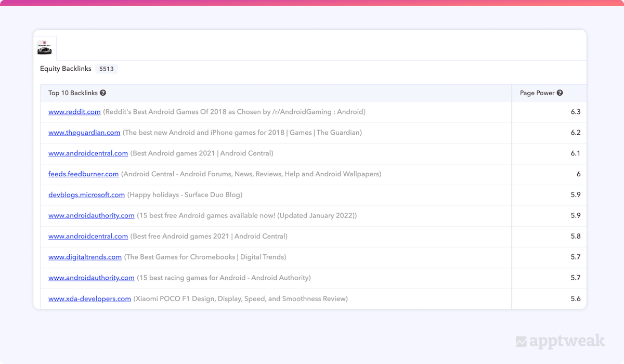Click help icon beside Top 10 Backlinks
This screenshot has width=624, height=364.
[103, 93]
